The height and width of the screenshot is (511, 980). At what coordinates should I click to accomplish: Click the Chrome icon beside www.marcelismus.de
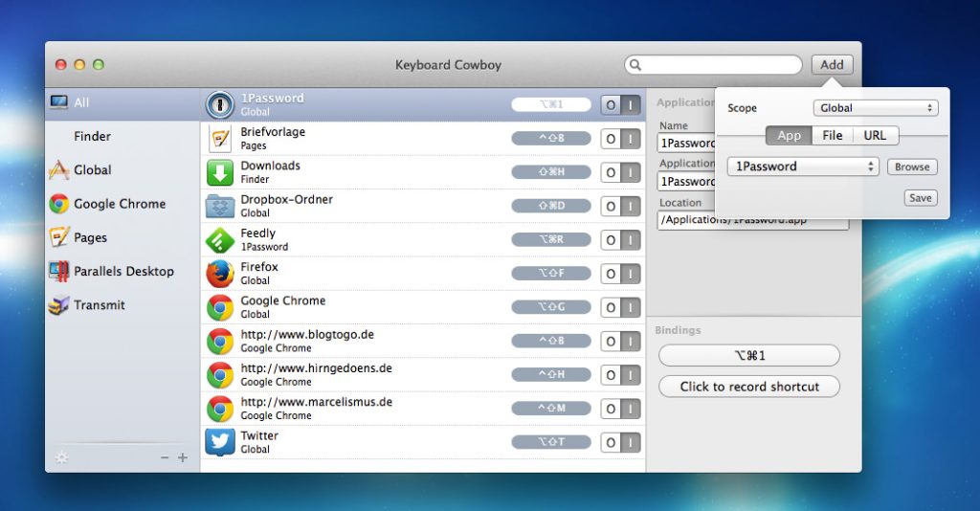[x=220, y=409]
